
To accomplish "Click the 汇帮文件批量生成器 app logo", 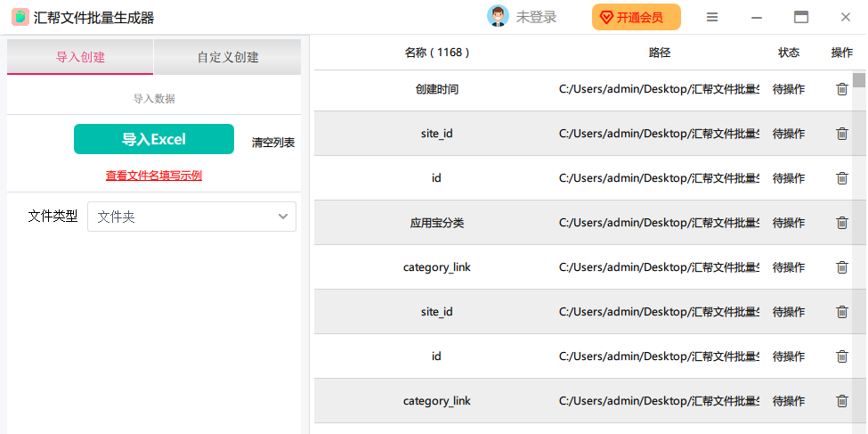I will (x=20, y=17).
